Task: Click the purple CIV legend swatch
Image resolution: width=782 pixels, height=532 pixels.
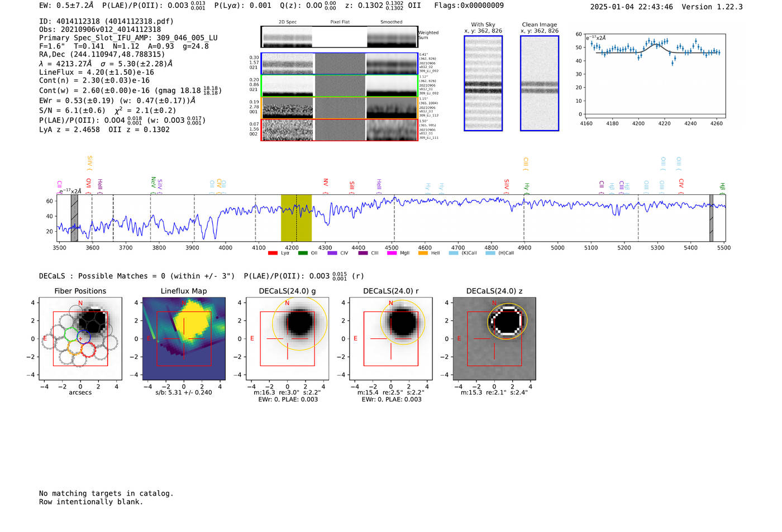Action: pyautogui.click(x=332, y=253)
